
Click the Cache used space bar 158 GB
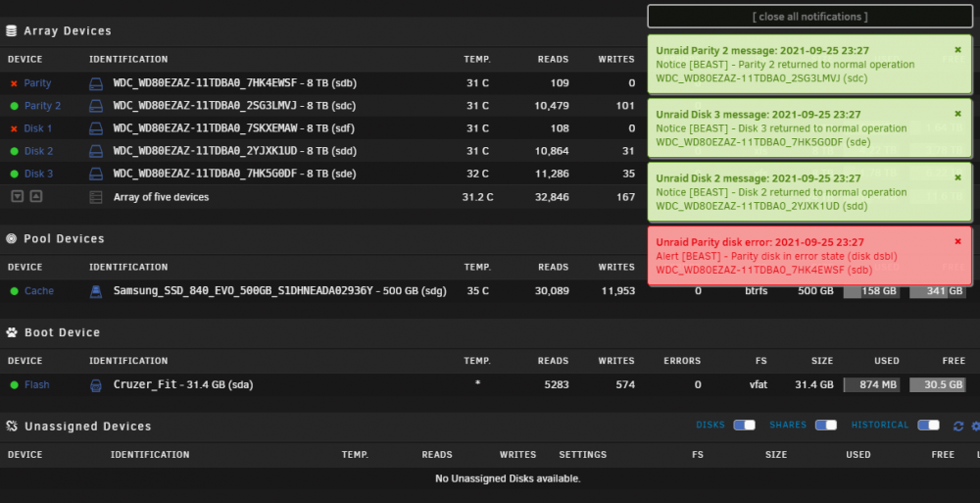[872, 291]
